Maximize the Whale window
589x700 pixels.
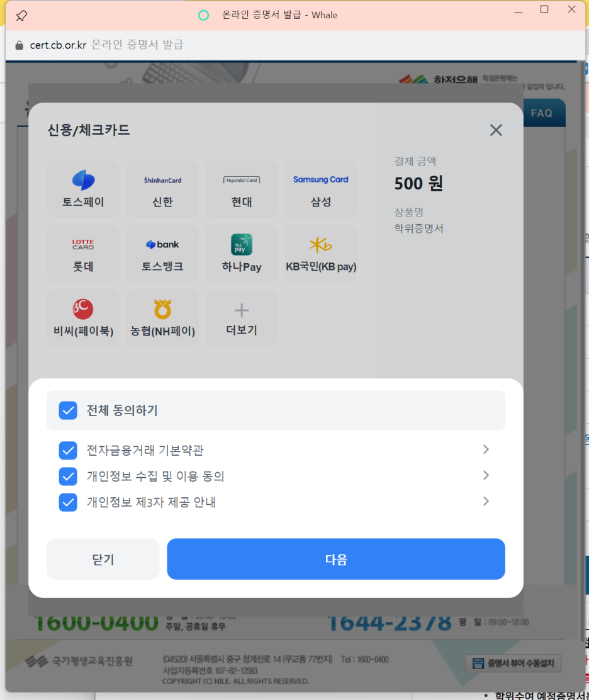(x=544, y=9)
